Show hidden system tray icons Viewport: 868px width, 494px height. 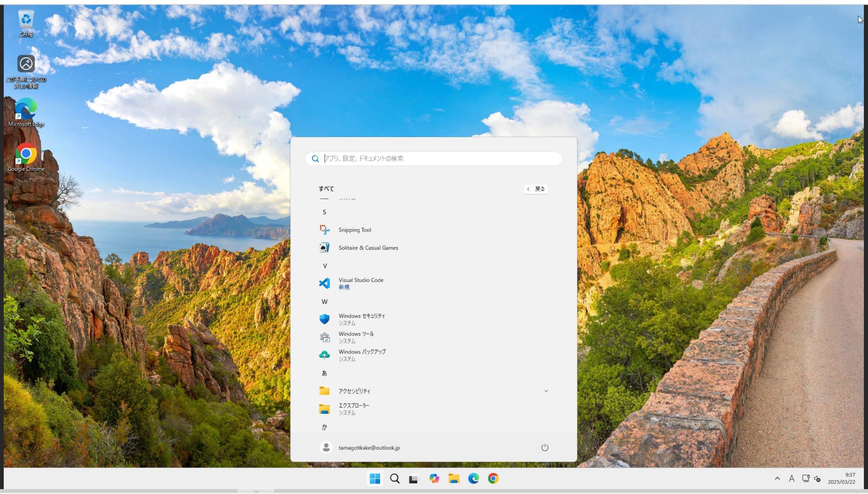[x=777, y=479]
